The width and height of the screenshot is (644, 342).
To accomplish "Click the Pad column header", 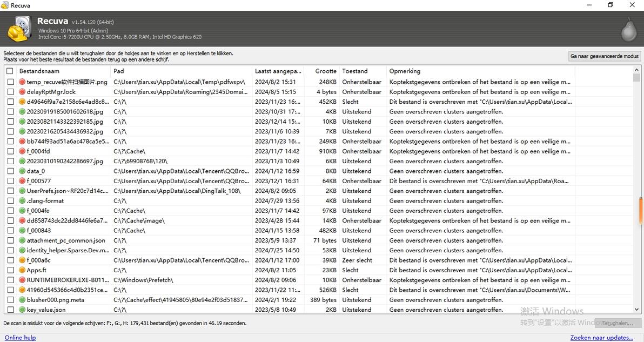I will tap(181, 71).
